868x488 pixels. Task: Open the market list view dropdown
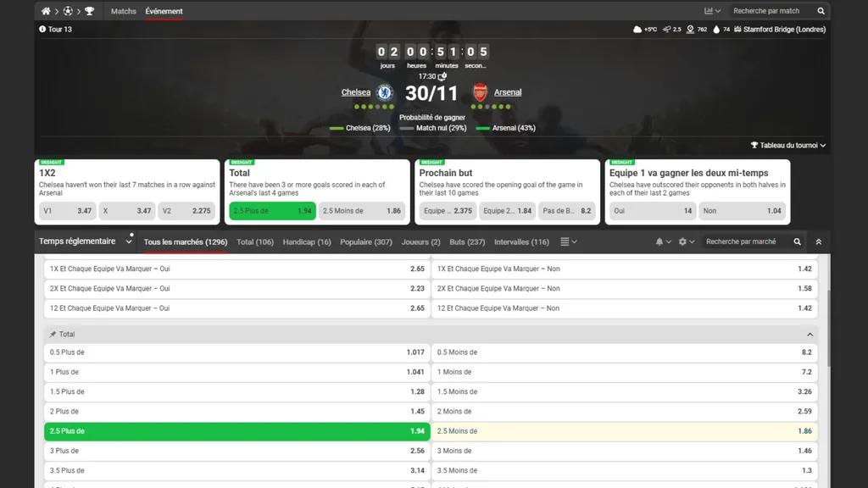click(x=566, y=241)
